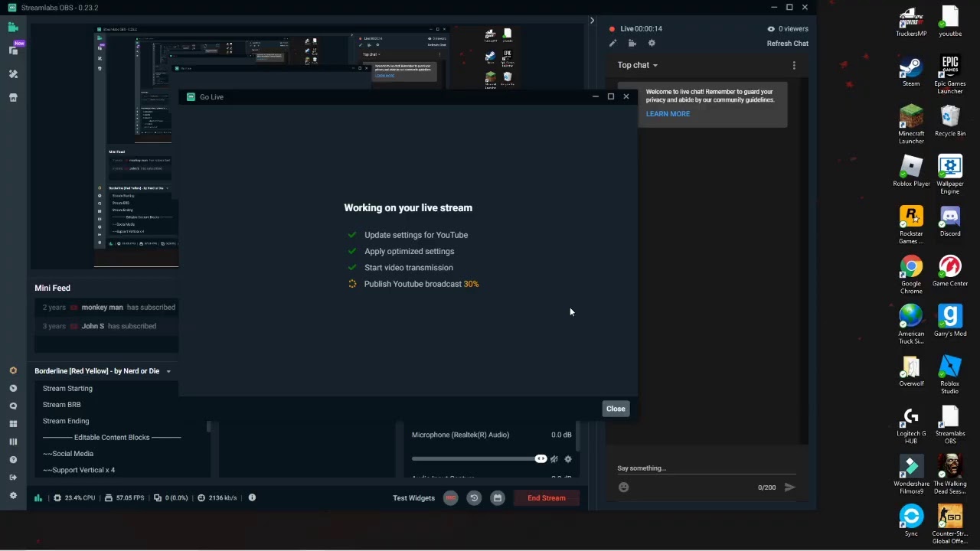The height and width of the screenshot is (551, 980).
Task: Click the scenes list scrollbar
Action: tap(209, 427)
